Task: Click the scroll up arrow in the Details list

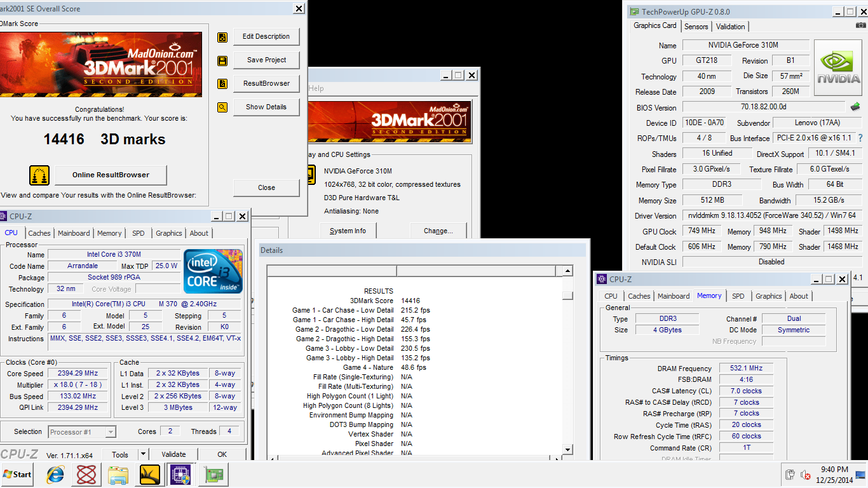Action: 568,271
